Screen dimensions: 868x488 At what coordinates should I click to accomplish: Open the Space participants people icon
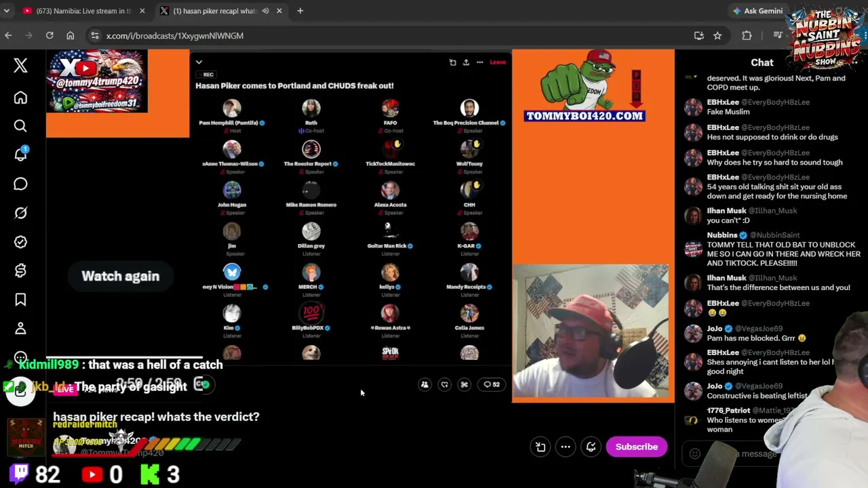[x=425, y=385]
